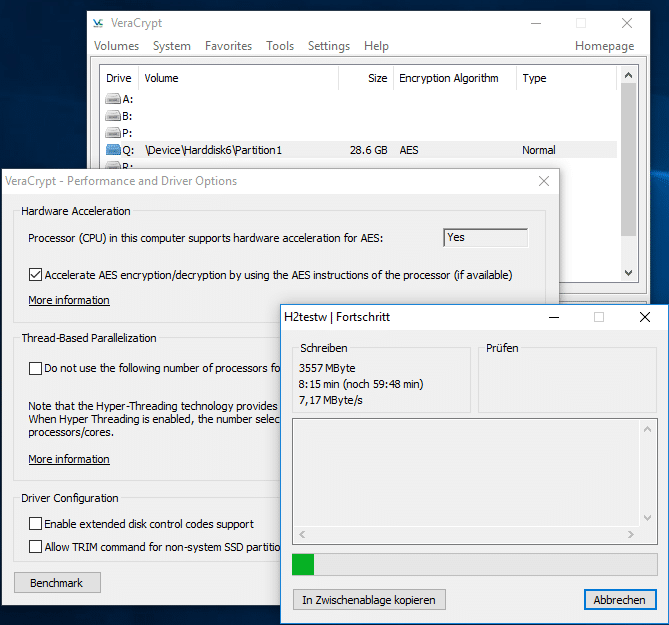Click the VeraCrypt logo icon in title bar
This screenshot has width=669, height=625.
coord(99,23)
